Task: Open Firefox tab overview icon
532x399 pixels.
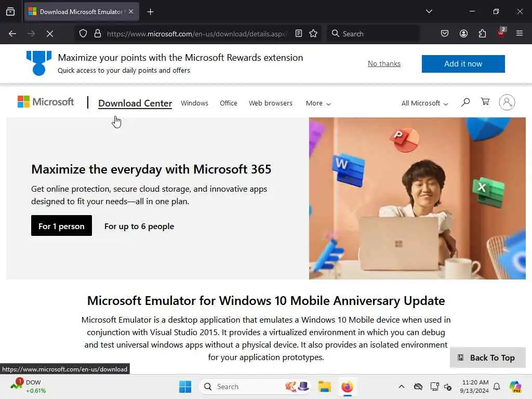Action: click(x=10, y=12)
